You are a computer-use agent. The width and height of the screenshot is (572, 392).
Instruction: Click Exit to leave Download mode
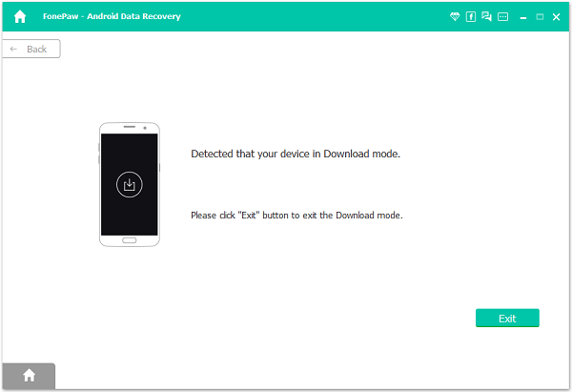(x=507, y=318)
